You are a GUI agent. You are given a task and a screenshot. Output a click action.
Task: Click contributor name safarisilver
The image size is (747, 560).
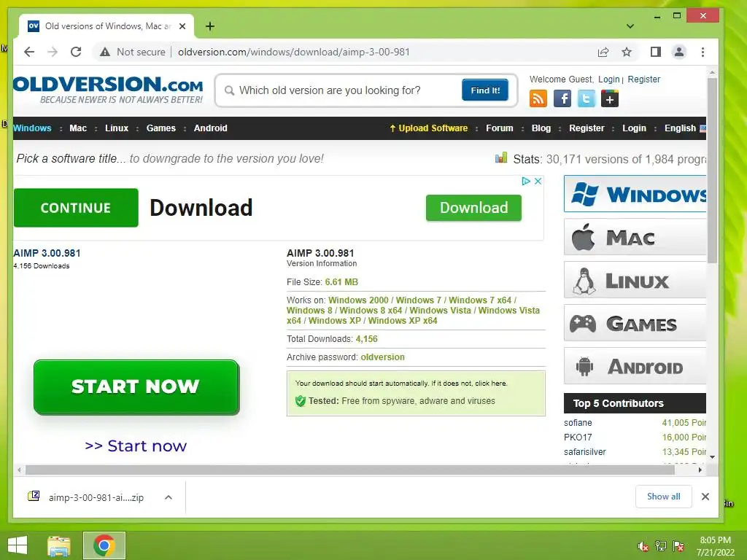click(584, 452)
